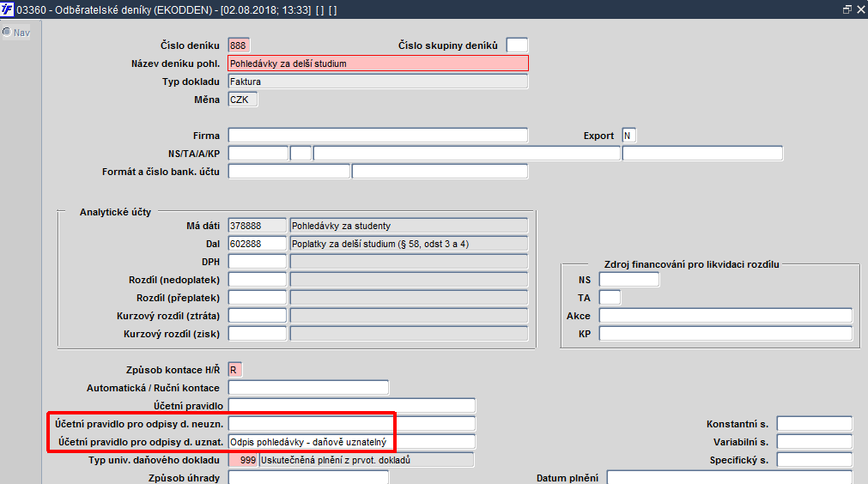This screenshot has width=868, height=484.
Task: Click the first NS/TA/A/KP field
Action: (x=258, y=154)
